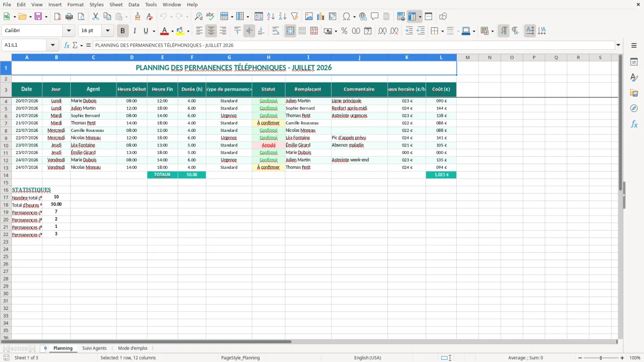Image resolution: width=644 pixels, height=362 pixels.
Task: Sort ascending A to Z
Action: tap(271, 17)
